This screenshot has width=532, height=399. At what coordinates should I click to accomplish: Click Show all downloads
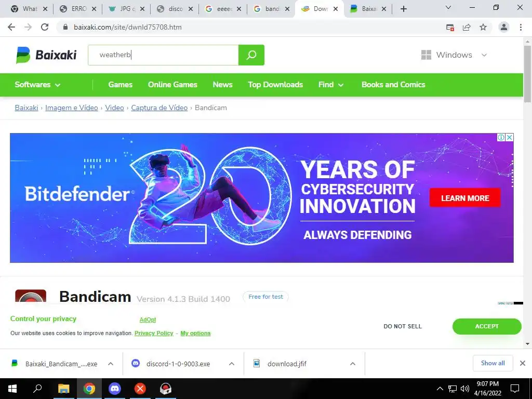(493, 363)
